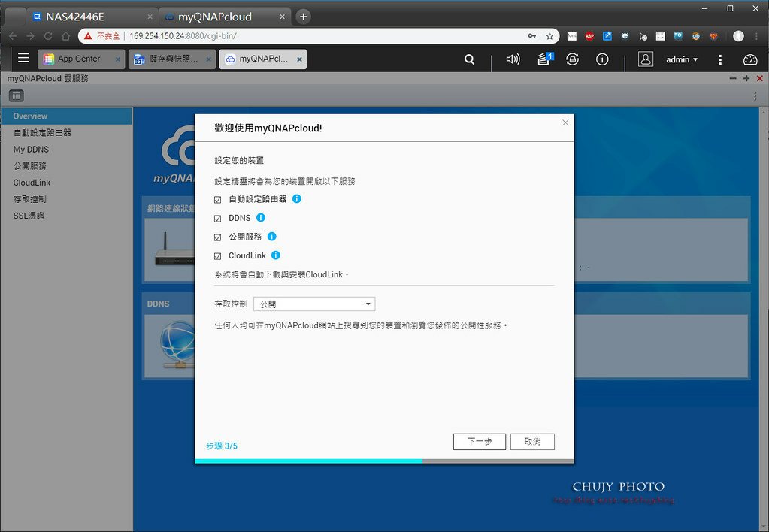Click the 設定您的裝置 heading text
The width and height of the screenshot is (769, 532).
coord(239,160)
